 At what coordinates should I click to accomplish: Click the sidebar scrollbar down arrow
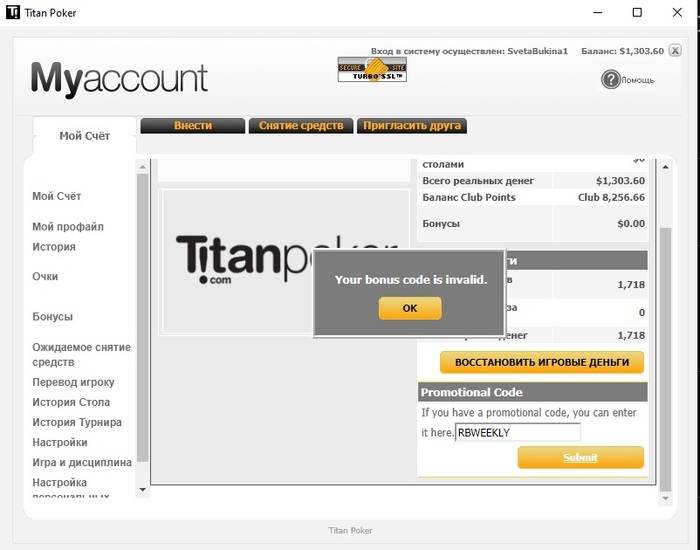pyautogui.click(x=142, y=490)
